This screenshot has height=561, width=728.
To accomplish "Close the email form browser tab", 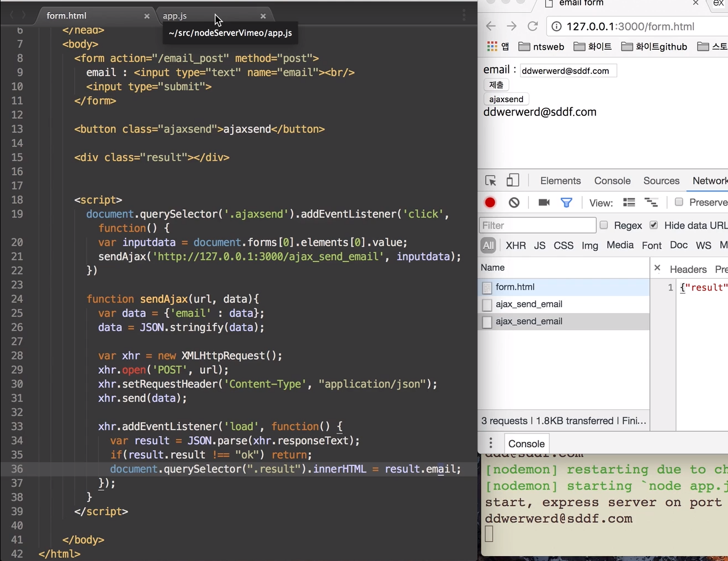I will (695, 3).
